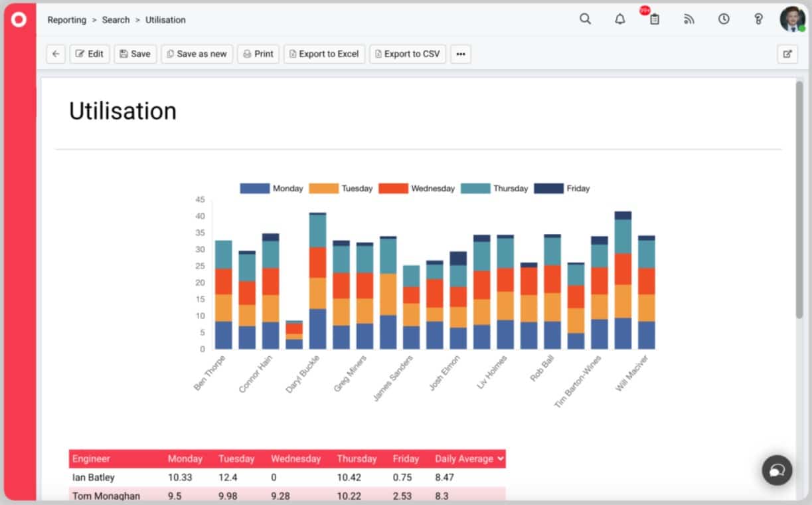The width and height of the screenshot is (812, 505).
Task: Click Utilisation in the breadcrumb
Action: (165, 20)
